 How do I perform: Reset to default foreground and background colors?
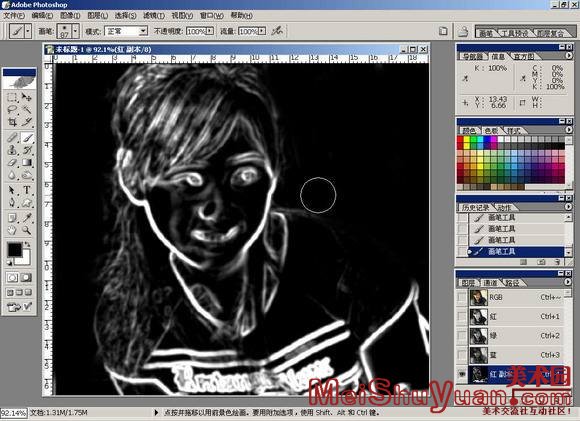[10, 263]
